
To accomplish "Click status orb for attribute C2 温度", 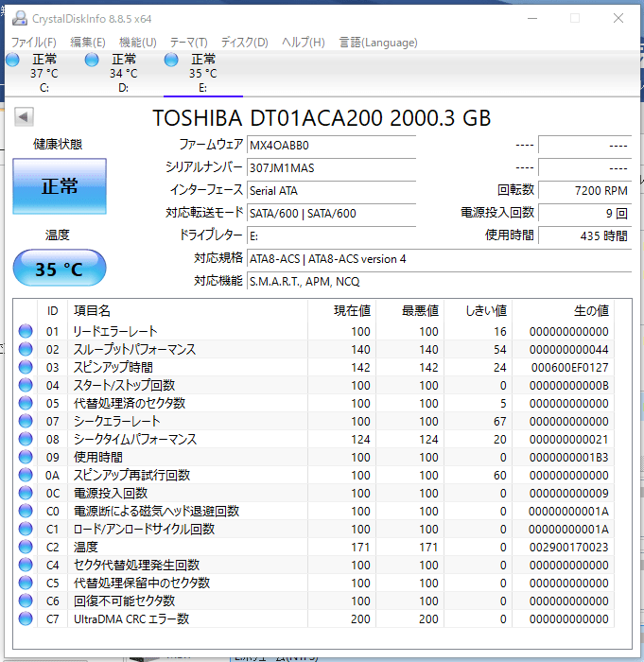I will (x=26, y=547).
